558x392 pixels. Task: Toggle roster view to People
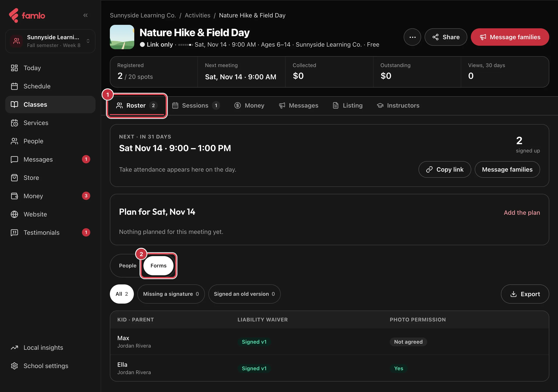pos(128,266)
